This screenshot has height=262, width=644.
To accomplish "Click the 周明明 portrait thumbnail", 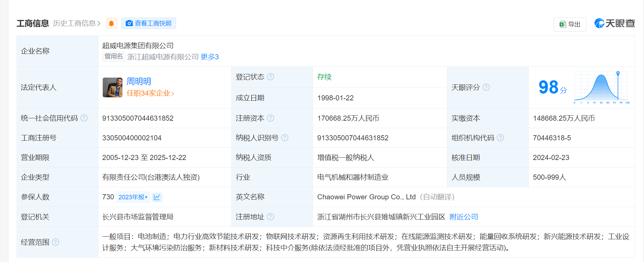I will [x=112, y=87].
